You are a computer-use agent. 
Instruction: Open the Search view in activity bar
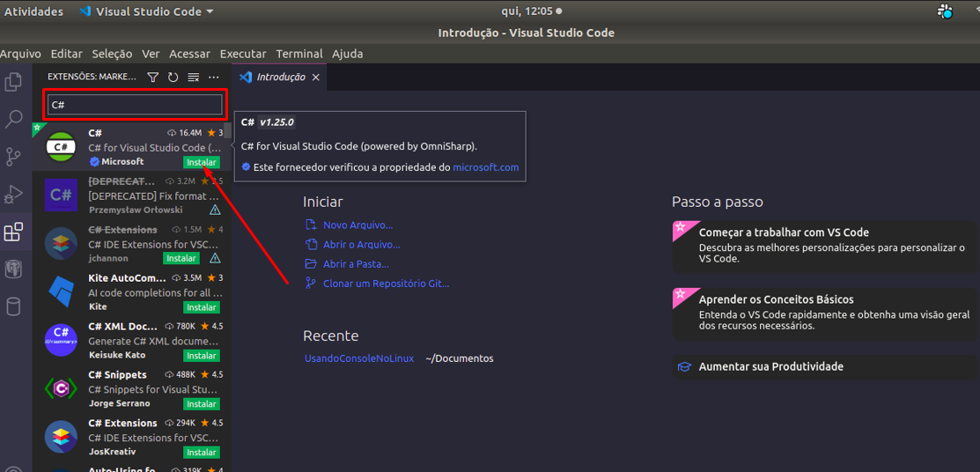[x=13, y=119]
